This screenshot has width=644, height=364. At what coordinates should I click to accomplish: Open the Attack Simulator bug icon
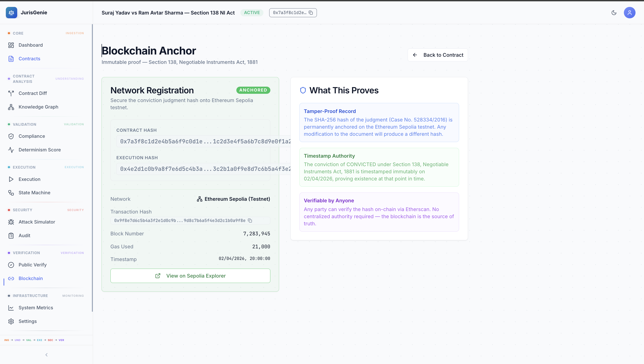click(x=11, y=222)
